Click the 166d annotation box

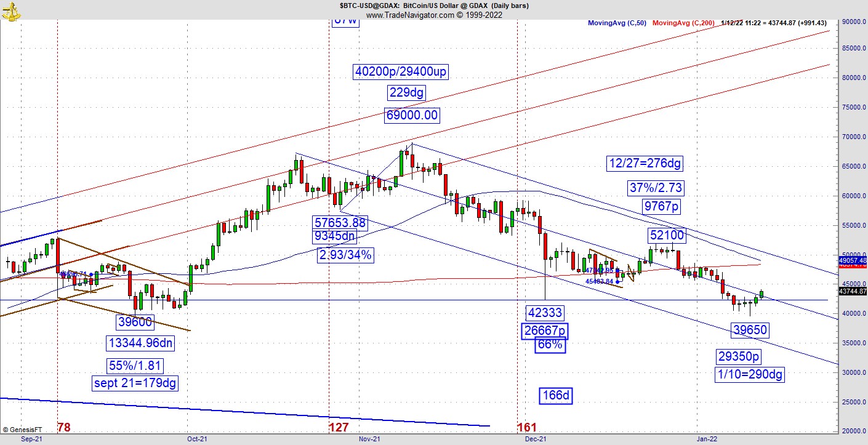pos(556,395)
